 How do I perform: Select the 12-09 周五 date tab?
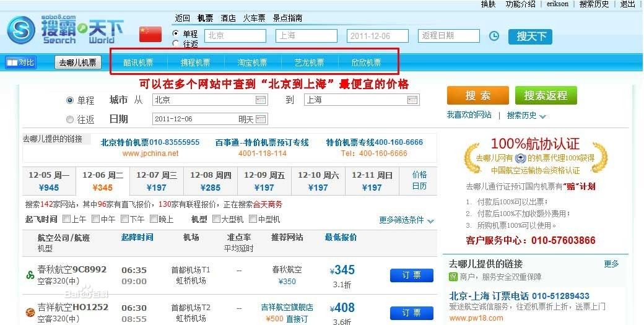point(264,181)
